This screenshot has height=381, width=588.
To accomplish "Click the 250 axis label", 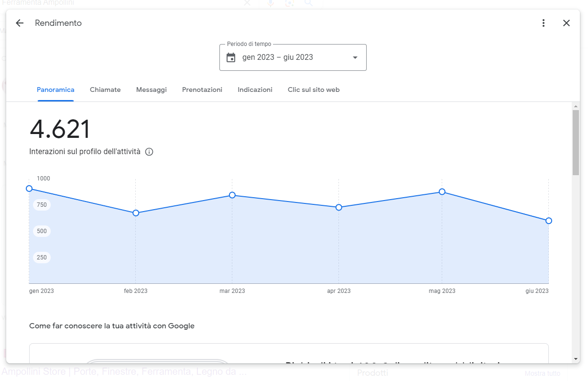I will point(42,258).
